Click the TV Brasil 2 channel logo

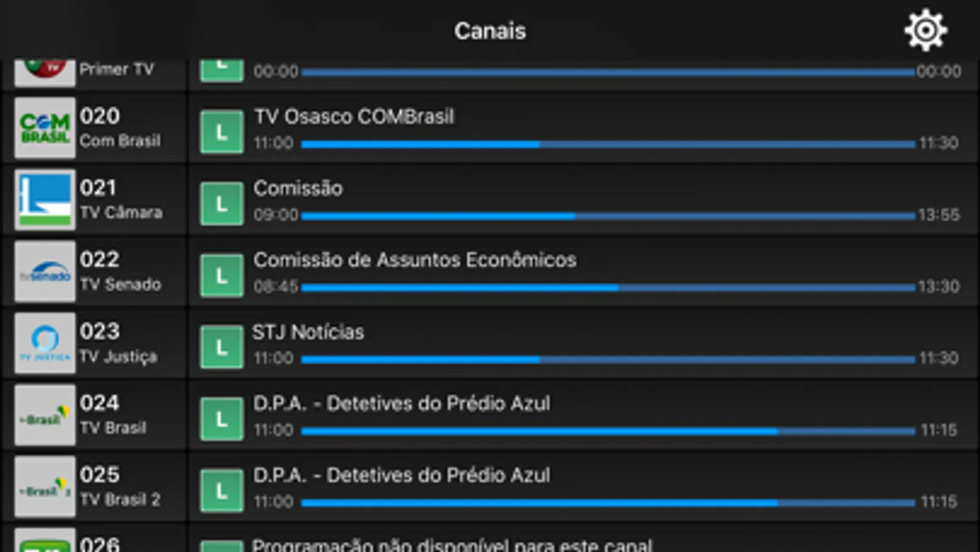[x=44, y=485]
